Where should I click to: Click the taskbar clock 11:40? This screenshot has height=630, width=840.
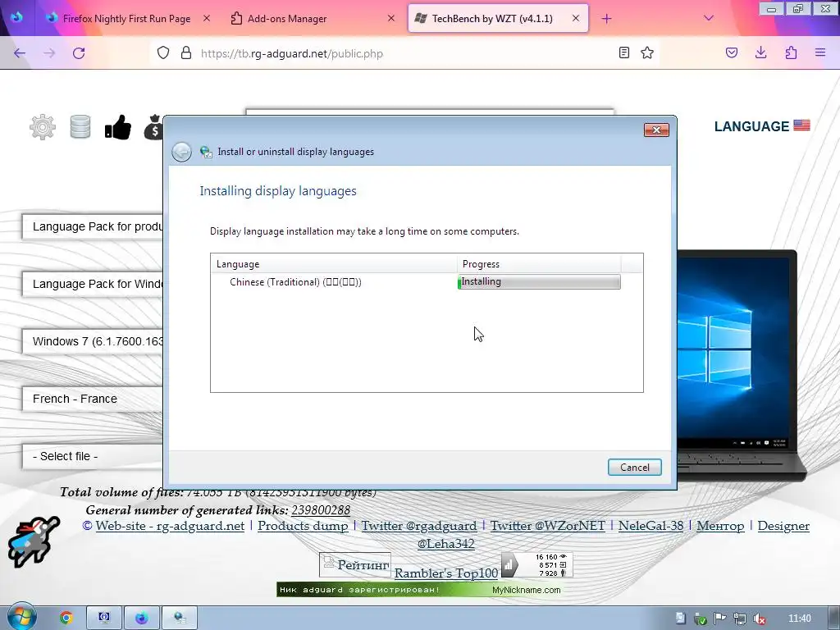pyautogui.click(x=799, y=619)
